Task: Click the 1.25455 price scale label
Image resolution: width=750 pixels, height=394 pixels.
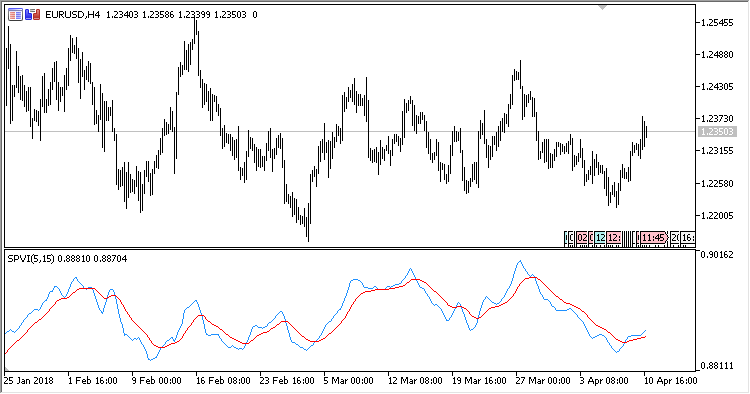Action: click(717, 22)
